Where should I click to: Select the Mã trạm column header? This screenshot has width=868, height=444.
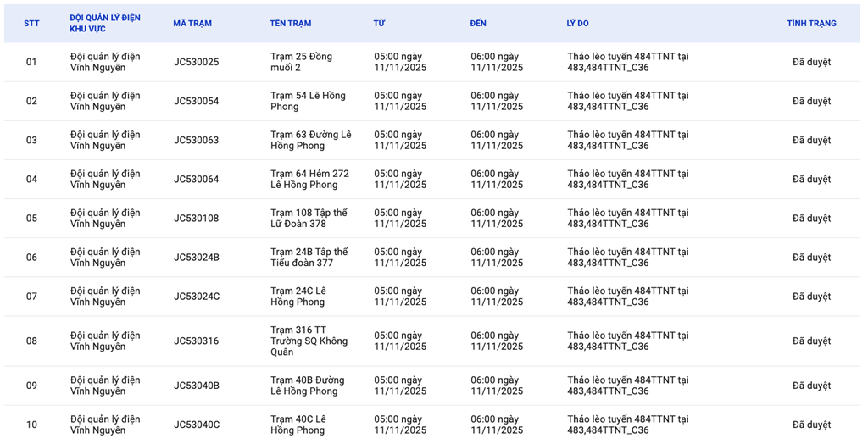coord(192,24)
